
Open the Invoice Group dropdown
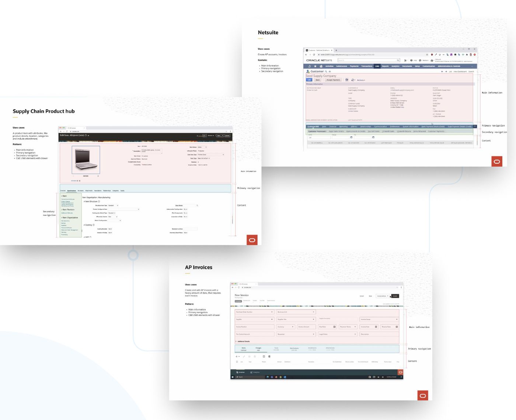(x=379, y=319)
